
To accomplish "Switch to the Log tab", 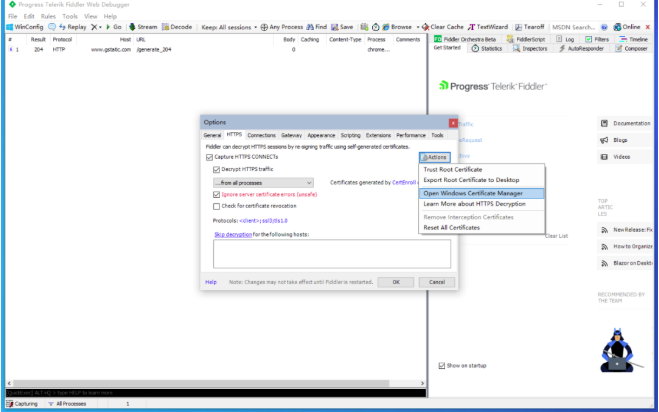I will click(x=565, y=39).
